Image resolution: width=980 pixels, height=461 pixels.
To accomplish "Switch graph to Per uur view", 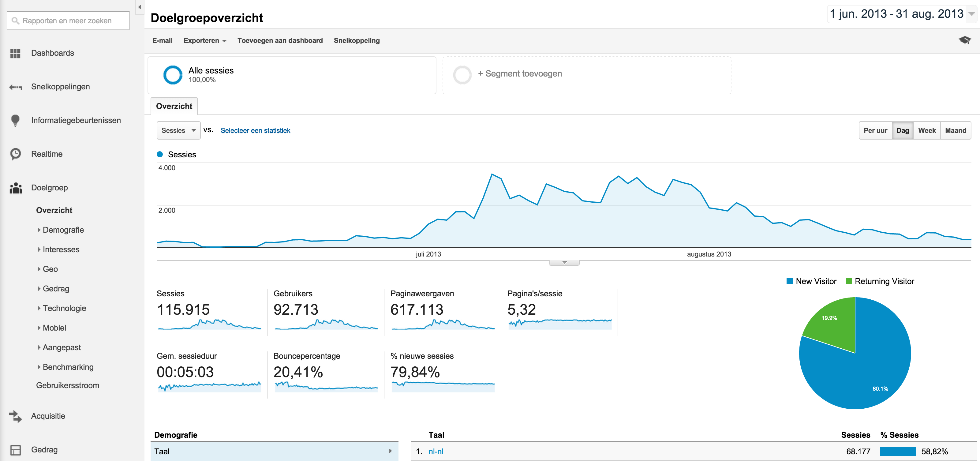I will coord(875,130).
